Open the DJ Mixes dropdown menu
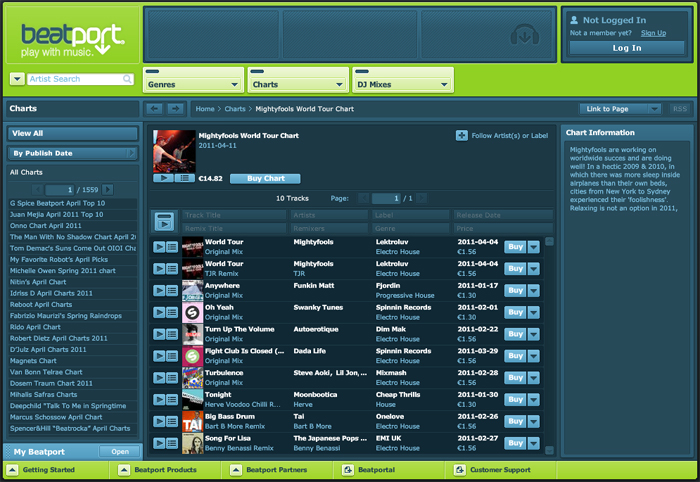Viewport: 700px width, 482px height. (403, 84)
